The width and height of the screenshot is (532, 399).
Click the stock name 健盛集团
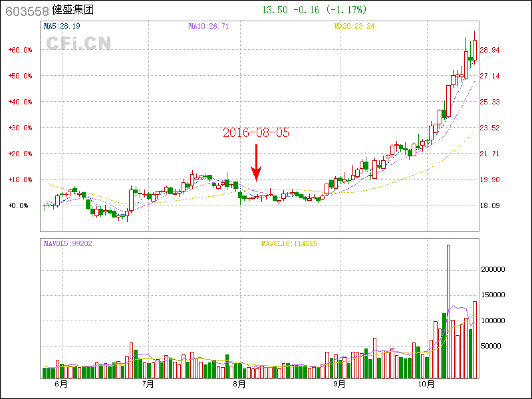tap(73, 11)
